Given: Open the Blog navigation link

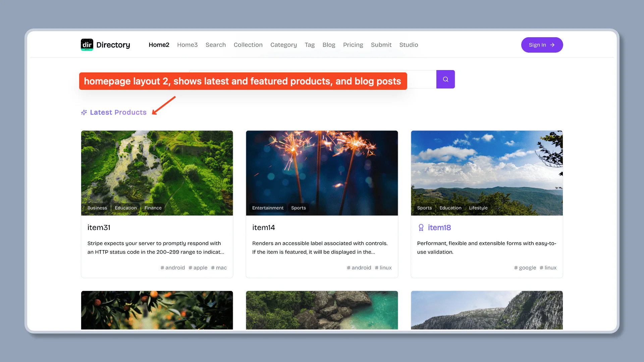Looking at the screenshot, I should [x=329, y=45].
